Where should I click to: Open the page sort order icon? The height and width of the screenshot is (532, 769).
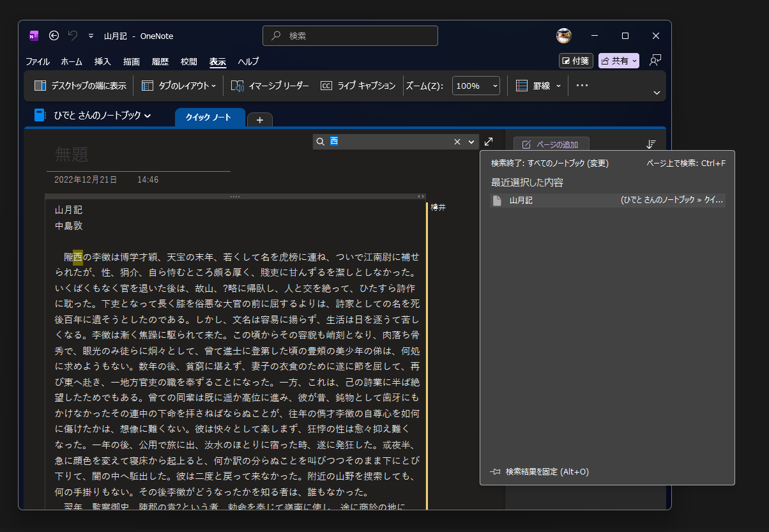click(651, 144)
